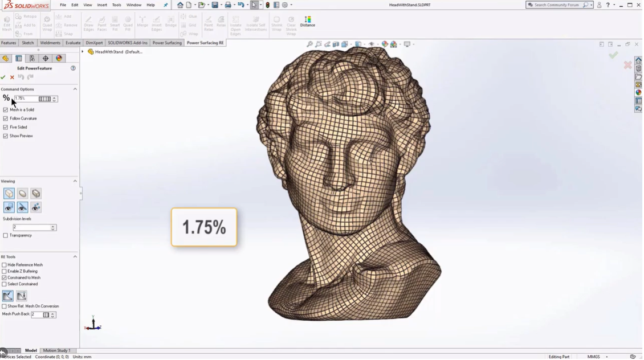Toggle the Follow Curvature checkbox
Image resolution: width=644 pixels, height=360 pixels.
(6, 118)
